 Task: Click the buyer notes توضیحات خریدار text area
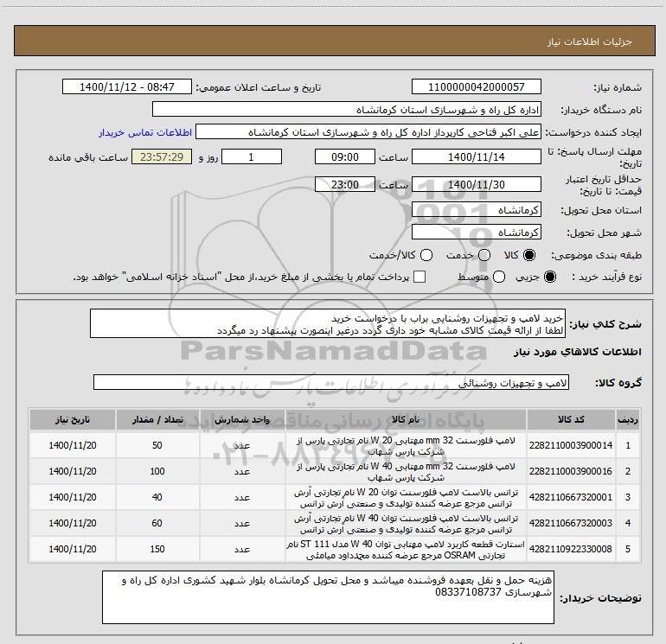(328, 596)
